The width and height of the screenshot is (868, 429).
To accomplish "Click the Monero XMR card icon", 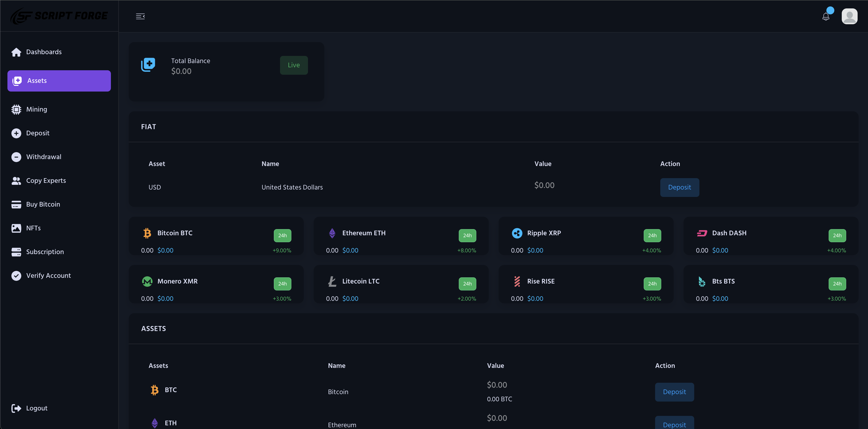I will [147, 281].
